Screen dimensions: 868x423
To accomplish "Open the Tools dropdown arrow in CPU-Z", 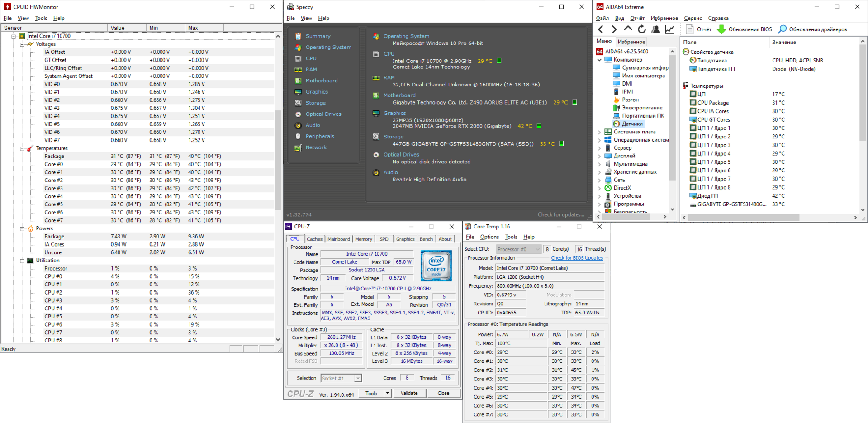I will (x=388, y=393).
